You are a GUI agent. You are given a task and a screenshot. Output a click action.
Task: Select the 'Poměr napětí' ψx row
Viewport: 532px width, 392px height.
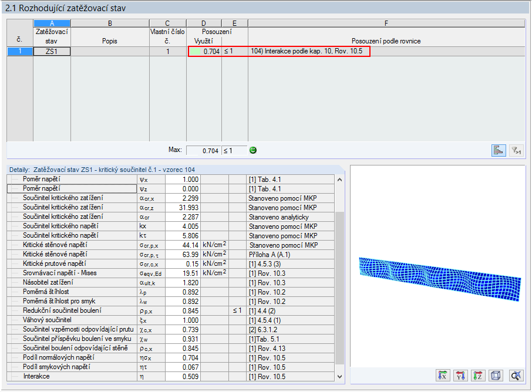point(171,180)
